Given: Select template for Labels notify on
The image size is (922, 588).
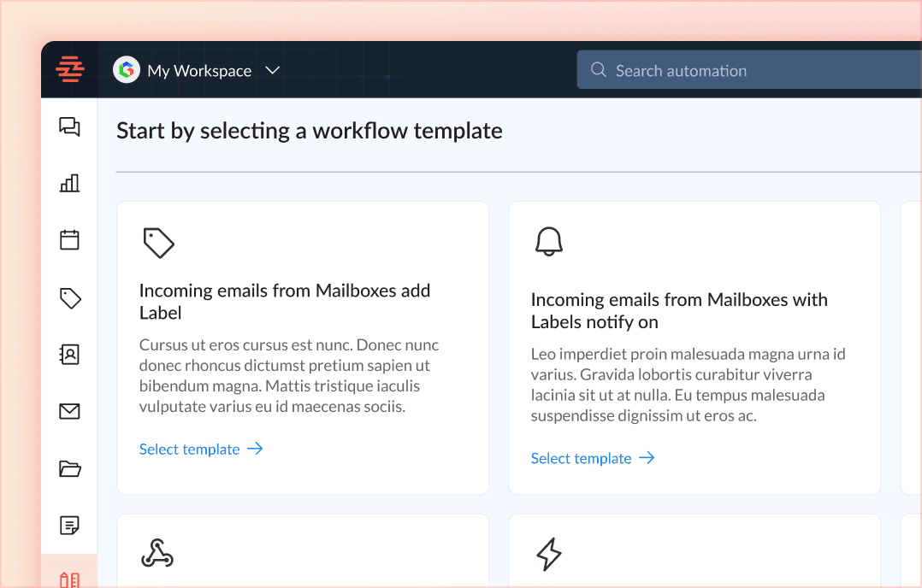Looking at the screenshot, I should pos(593,458).
